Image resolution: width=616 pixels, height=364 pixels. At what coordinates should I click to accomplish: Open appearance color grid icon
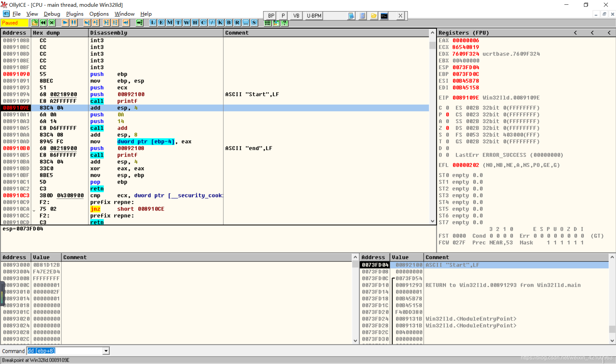click(x=276, y=23)
